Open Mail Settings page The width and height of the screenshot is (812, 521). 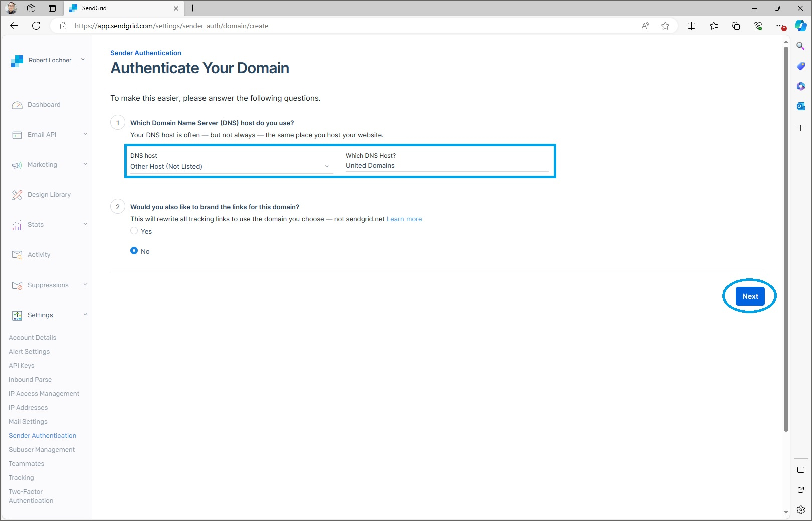[28, 422]
